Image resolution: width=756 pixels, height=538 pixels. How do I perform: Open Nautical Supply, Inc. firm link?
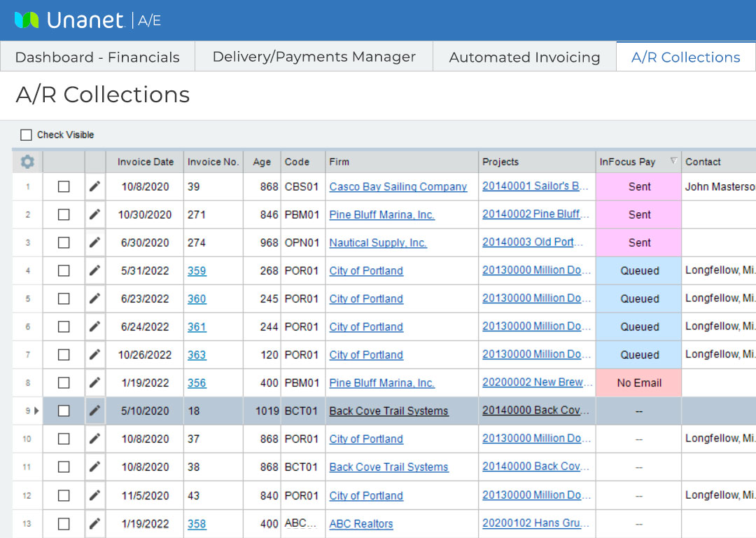(378, 242)
